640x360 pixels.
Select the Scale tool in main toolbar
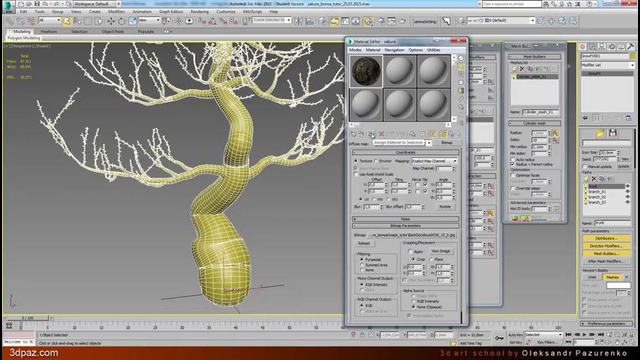132,21
